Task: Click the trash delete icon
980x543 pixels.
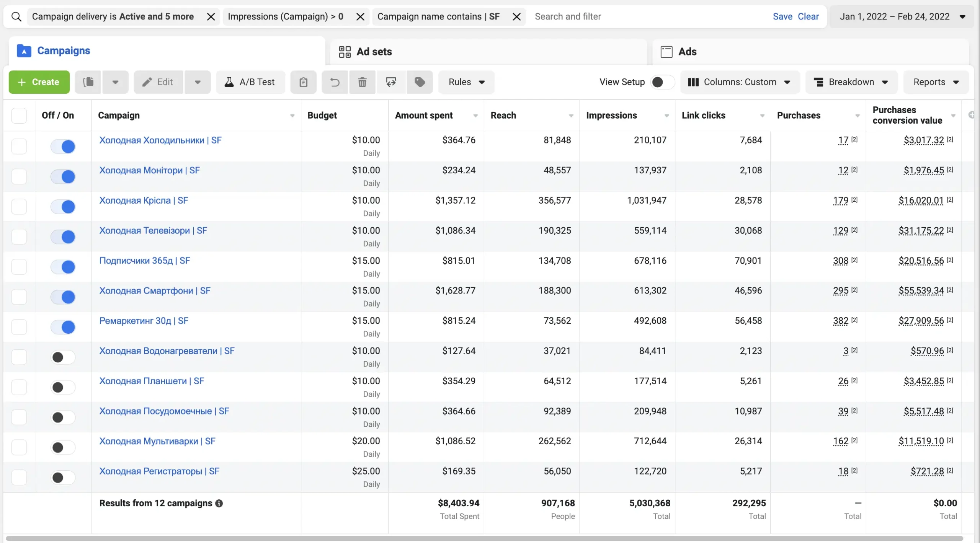Action: click(362, 82)
